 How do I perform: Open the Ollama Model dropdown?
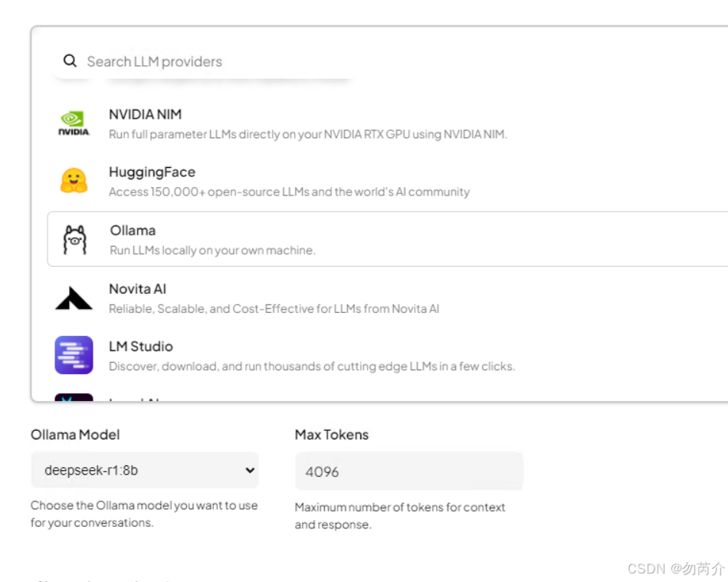click(145, 470)
